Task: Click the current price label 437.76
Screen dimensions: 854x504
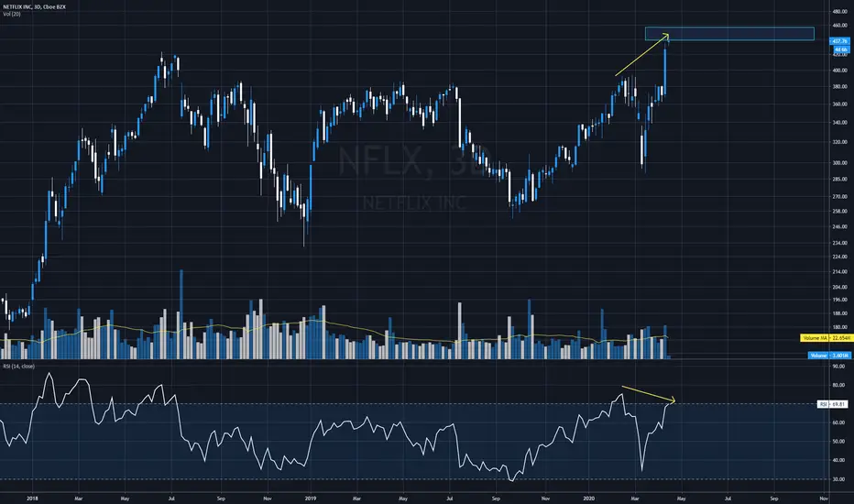Action: pos(839,41)
